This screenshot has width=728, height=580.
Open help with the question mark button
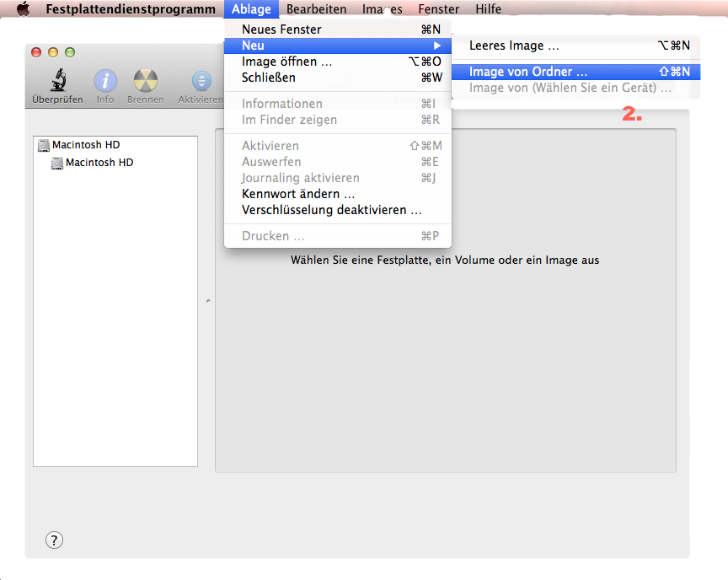click(54, 540)
